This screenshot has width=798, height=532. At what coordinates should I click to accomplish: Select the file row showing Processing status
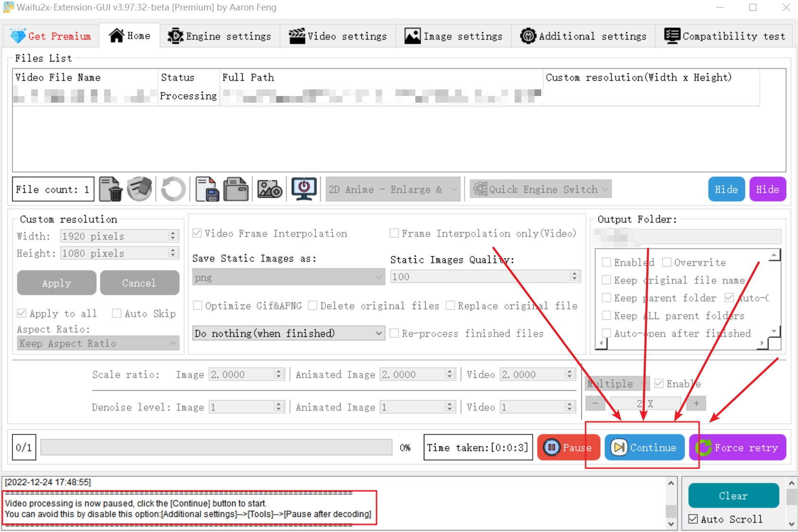click(386, 96)
